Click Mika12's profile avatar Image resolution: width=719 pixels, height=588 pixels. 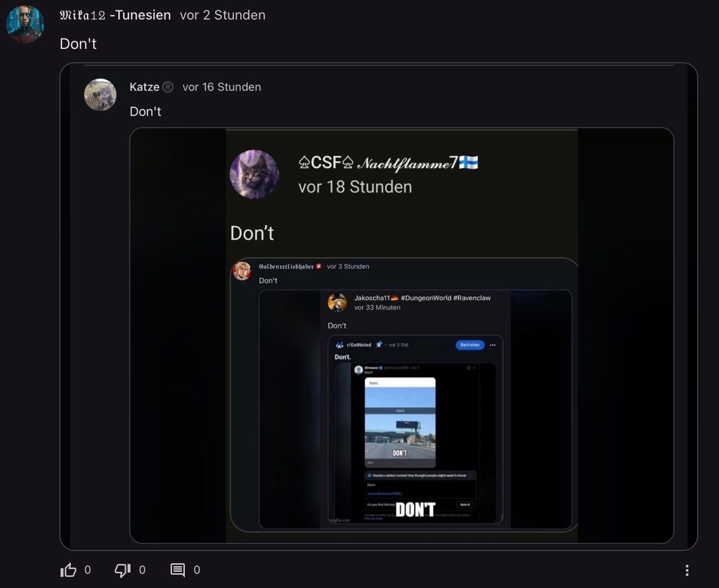click(x=25, y=24)
